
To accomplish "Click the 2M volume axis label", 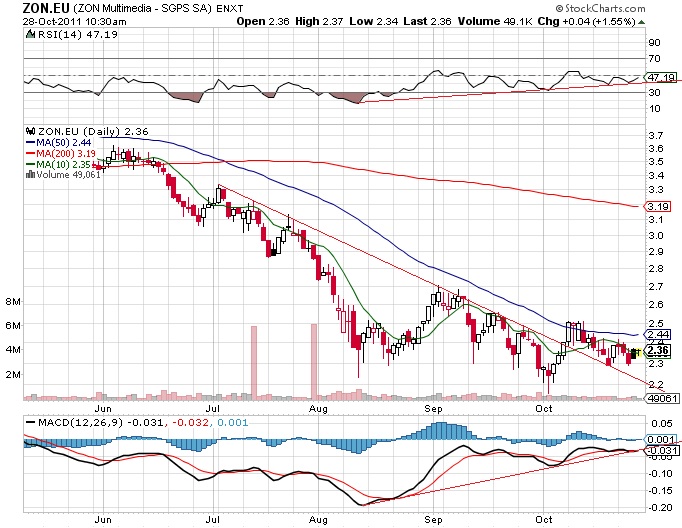I will [13, 374].
